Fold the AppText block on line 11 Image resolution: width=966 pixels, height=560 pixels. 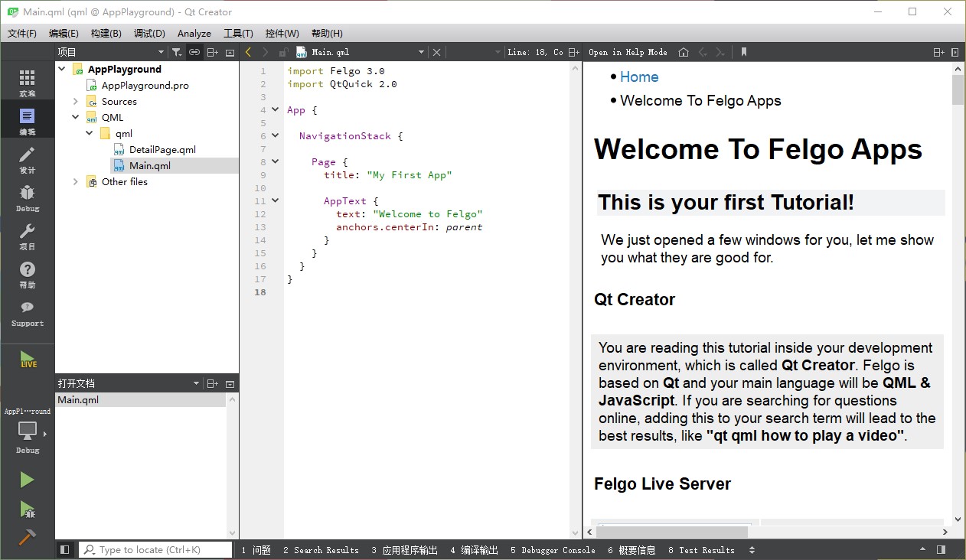click(x=276, y=200)
